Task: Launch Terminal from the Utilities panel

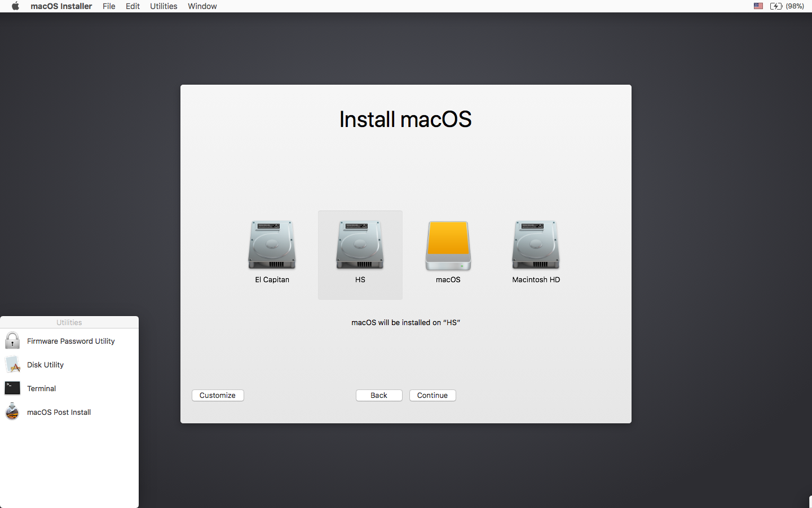Action: pos(41,388)
